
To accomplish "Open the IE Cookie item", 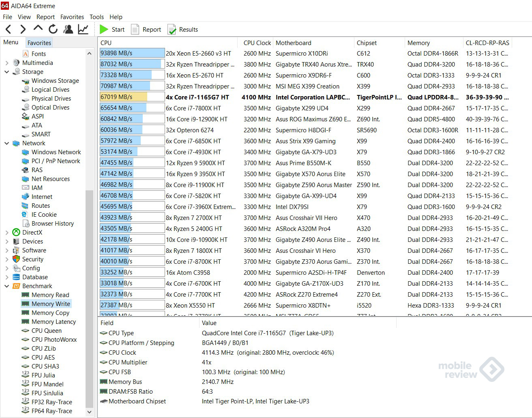I will 44,215.
